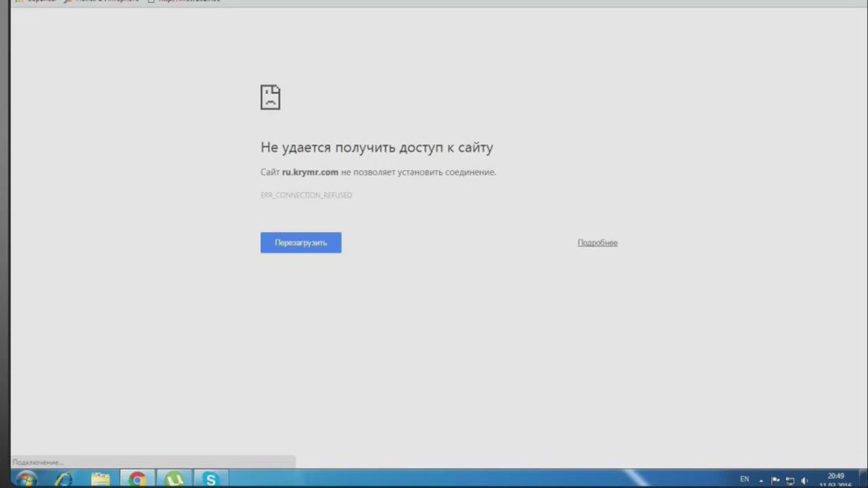Click the Подключение status bar text
Image resolution: width=868 pixels, height=488 pixels.
(38, 462)
